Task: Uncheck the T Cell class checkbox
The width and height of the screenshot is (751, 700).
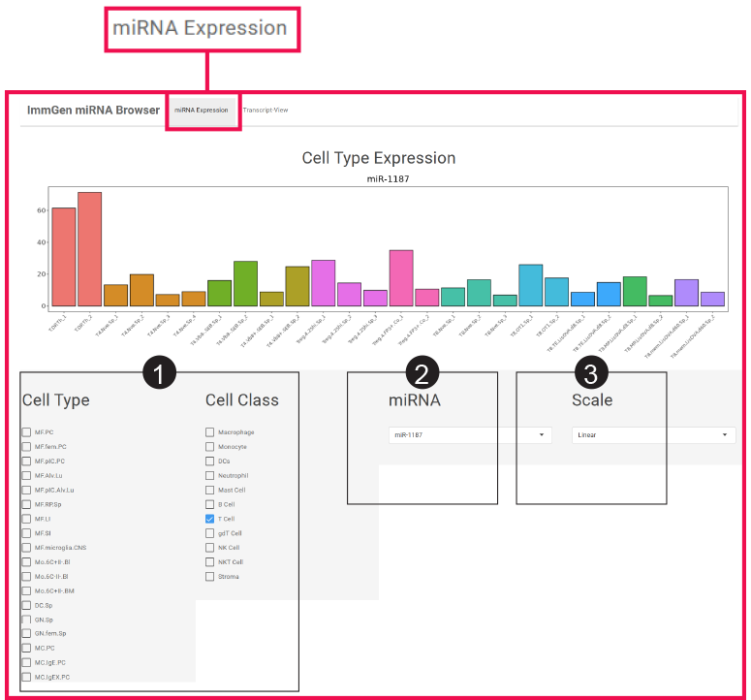Action: (x=209, y=519)
